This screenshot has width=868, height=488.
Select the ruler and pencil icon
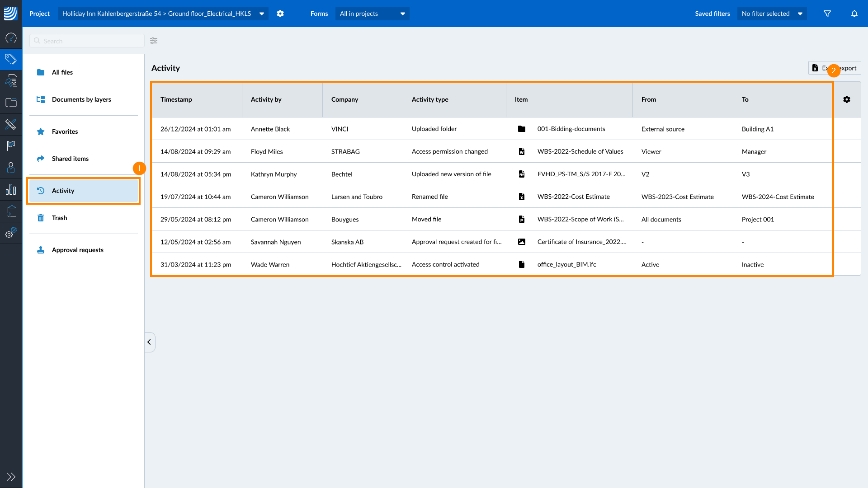pyautogui.click(x=11, y=124)
